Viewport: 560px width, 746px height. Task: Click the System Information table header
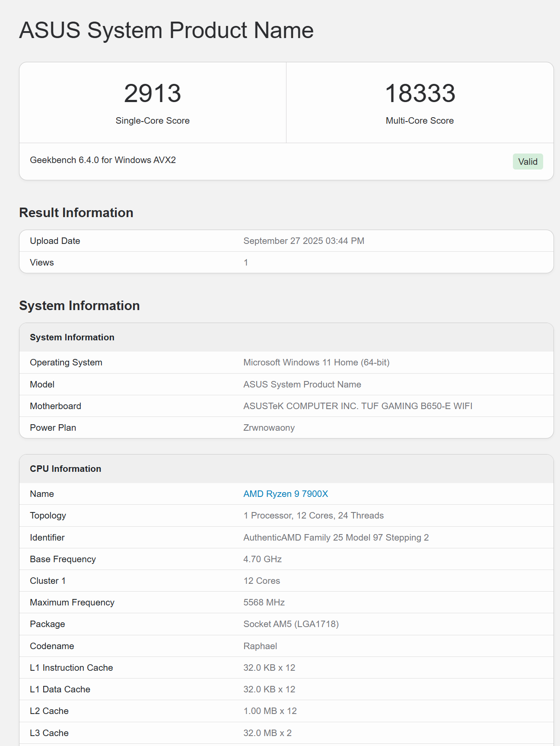point(72,337)
